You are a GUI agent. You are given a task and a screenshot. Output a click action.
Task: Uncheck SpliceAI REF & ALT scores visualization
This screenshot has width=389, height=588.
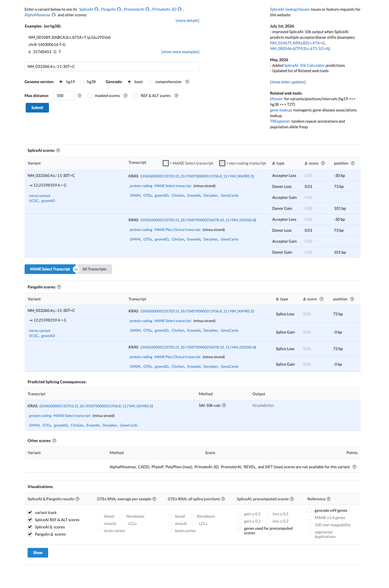click(x=30, y=520)
